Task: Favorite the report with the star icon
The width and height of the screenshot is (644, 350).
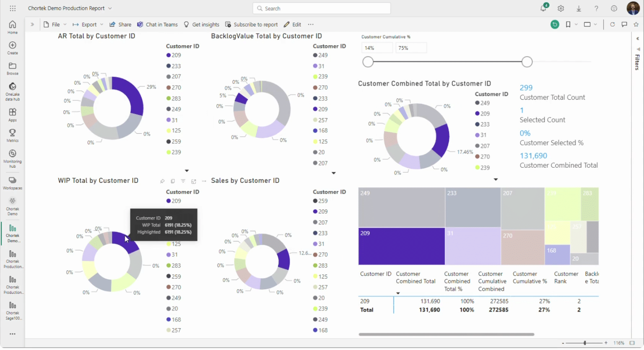Action: click(636, 24)
